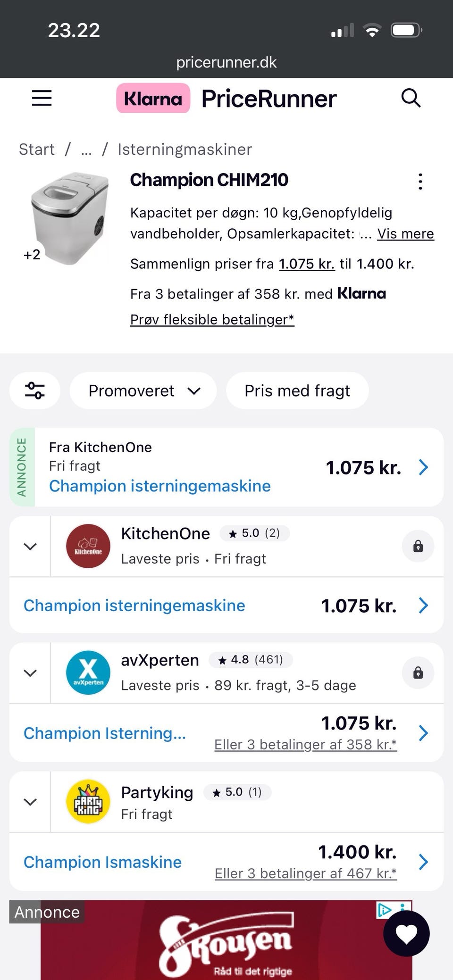Image resolution: width=453 pixels, height=980 pixels.
Task: Tap the avXperten lock icon
Action: pyautogui.click(x=418, y=673)
